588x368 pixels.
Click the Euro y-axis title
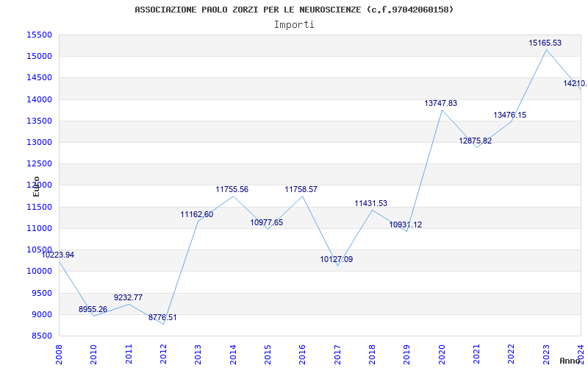pyautogui.click(x=36, y=186)
